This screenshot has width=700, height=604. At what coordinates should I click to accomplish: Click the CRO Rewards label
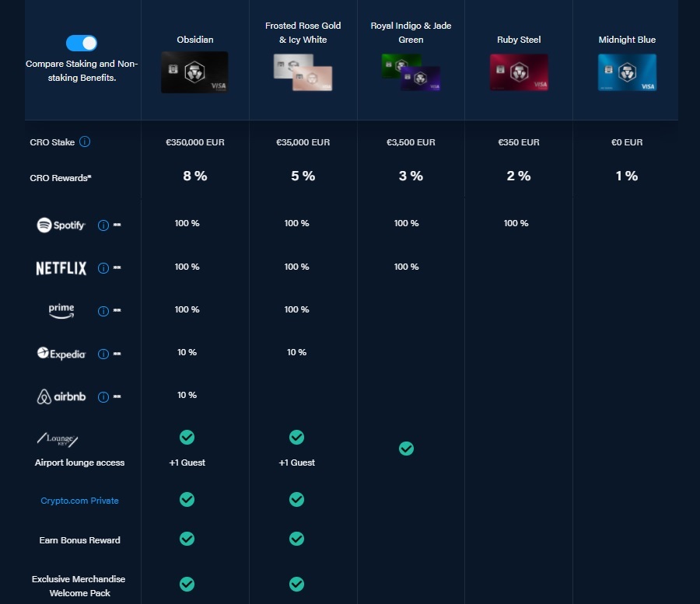[x=61, y=178]
